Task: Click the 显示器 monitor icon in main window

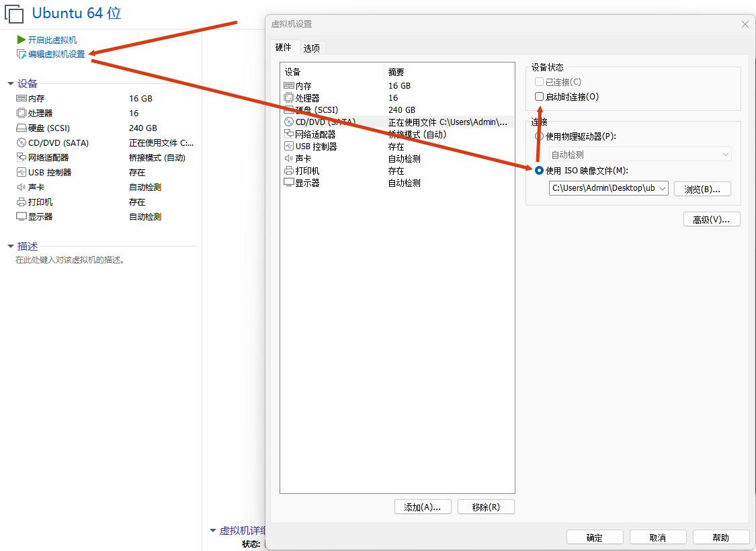Action: pyautogui.click(x=22, y=216)
